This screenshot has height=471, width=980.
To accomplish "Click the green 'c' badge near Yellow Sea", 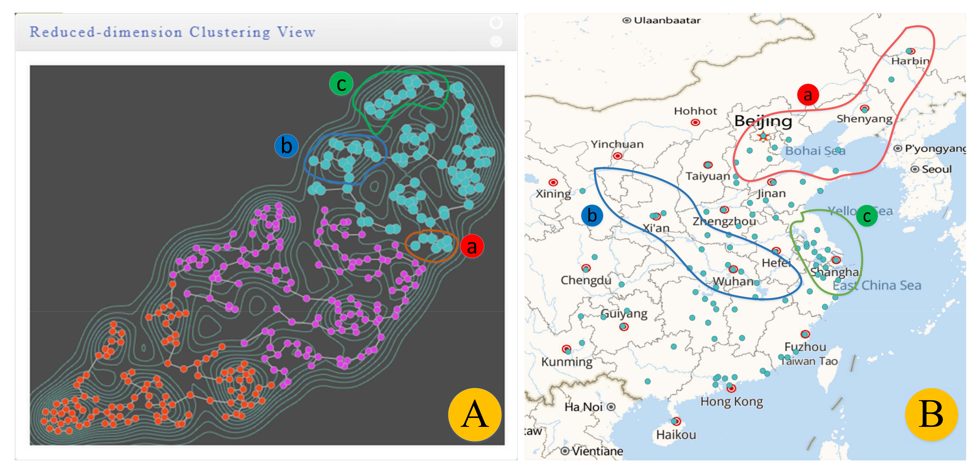I will pos(867,216).
